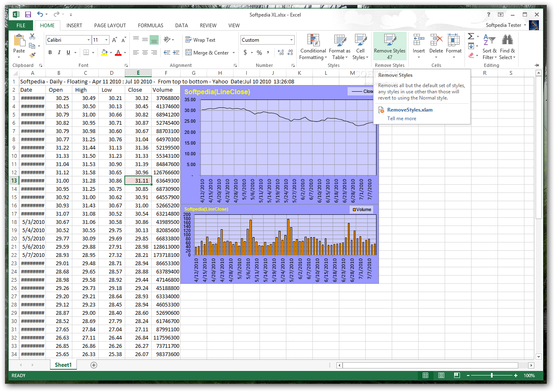555x392 pixels.
Task: Open the font size dropdown
Action: 106,40
